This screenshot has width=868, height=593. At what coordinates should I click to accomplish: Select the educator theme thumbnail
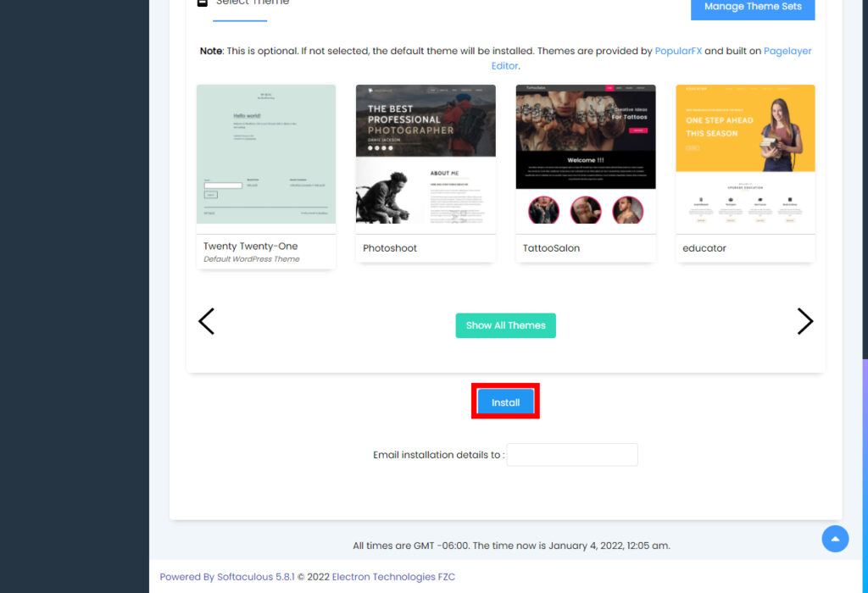745,154
